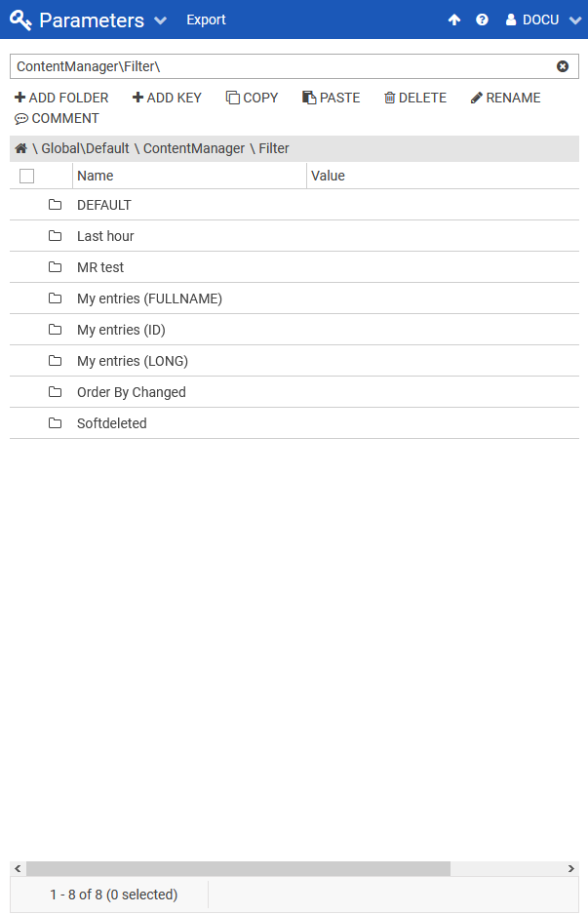588x915 pixels.
Task: Click the ADD KEY button
Action: pyautogui.click(x=167, y=98)
